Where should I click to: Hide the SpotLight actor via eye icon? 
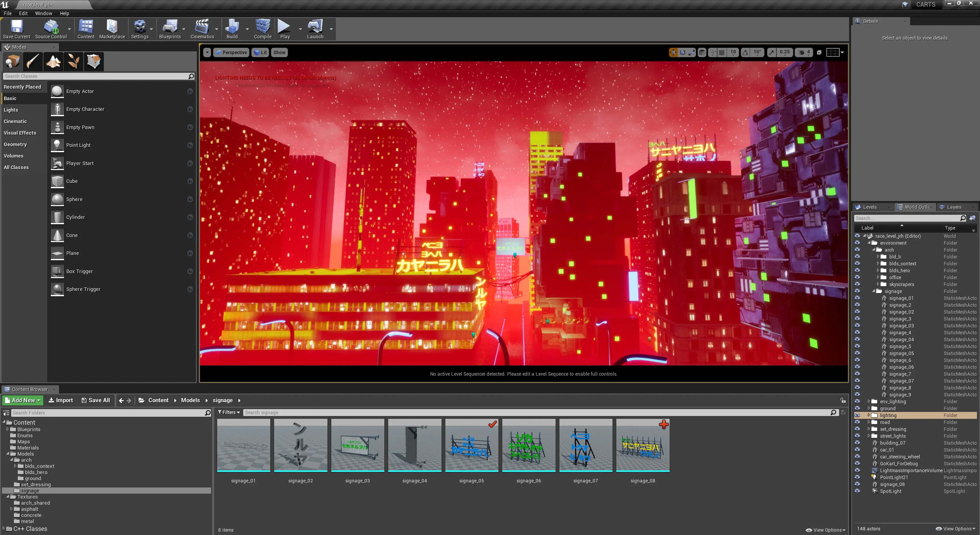tap(857, 491)
